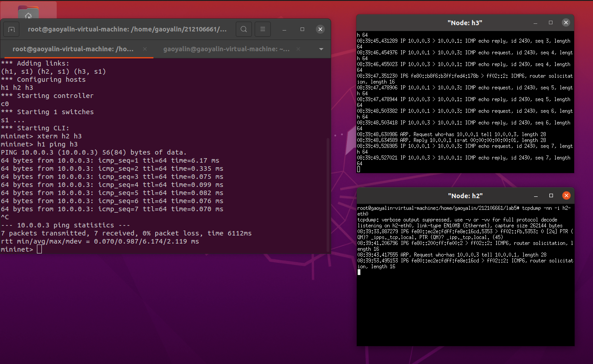Click the "mininet> h1 ping h3" command line
593x364 pixels.
[x=39, y=144]
